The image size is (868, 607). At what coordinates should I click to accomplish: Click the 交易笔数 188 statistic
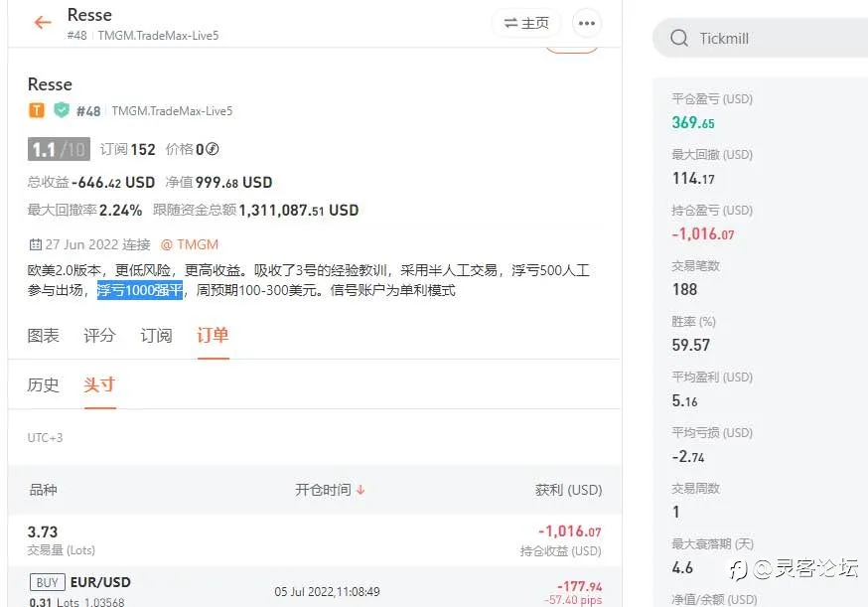click(685, 289)
